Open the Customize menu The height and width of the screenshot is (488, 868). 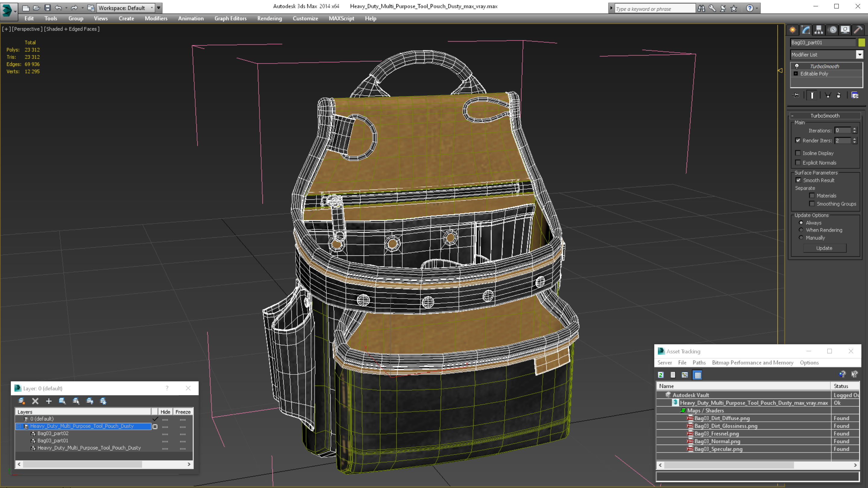click(305, 18)
